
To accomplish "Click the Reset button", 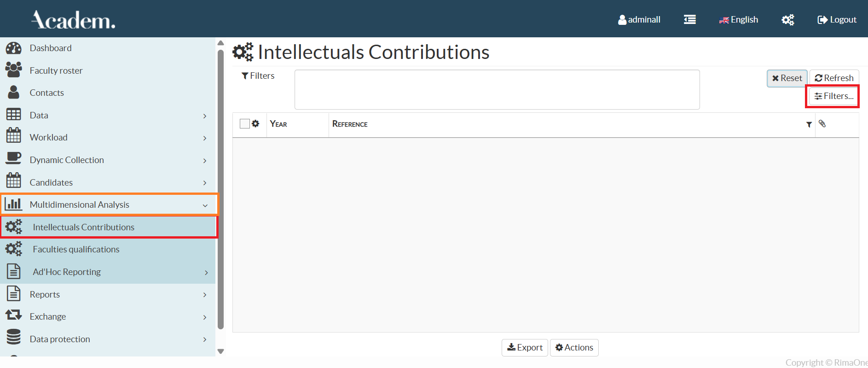I will pos(787,78).
